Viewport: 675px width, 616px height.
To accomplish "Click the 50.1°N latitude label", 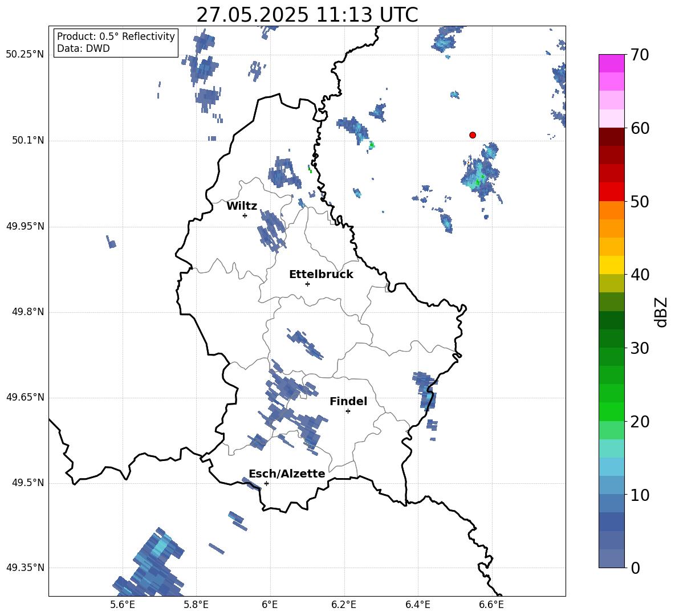I will 28,141.
